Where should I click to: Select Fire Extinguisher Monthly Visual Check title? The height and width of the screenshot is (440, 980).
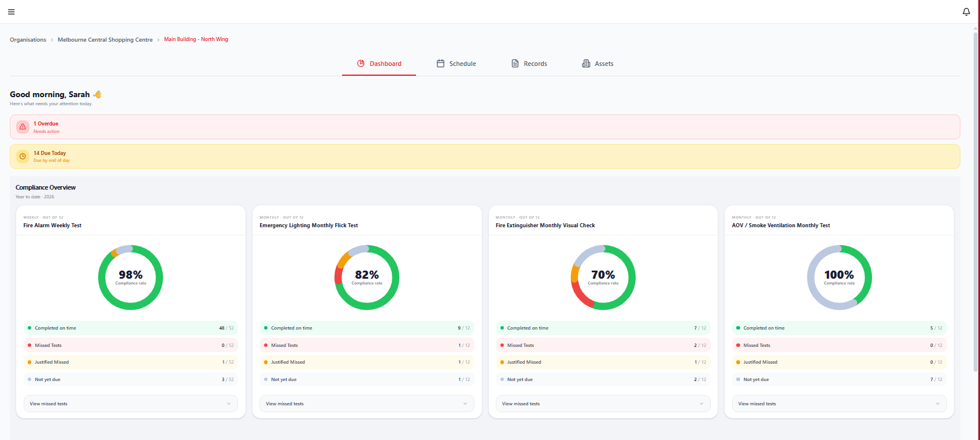[545, 225]
